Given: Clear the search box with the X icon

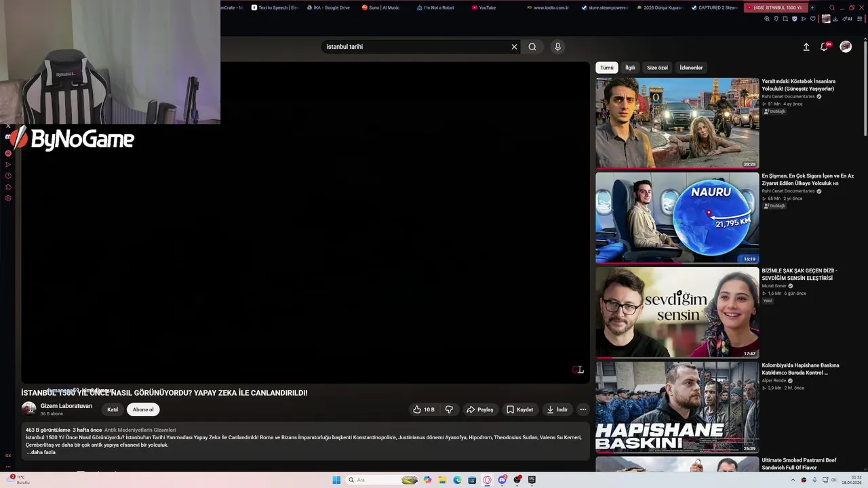Looking at the screenshot, I should [x=514, y=47].
